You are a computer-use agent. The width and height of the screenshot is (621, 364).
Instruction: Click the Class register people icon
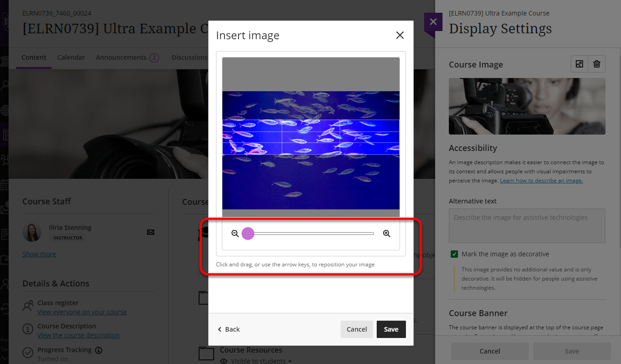point(28,306)
